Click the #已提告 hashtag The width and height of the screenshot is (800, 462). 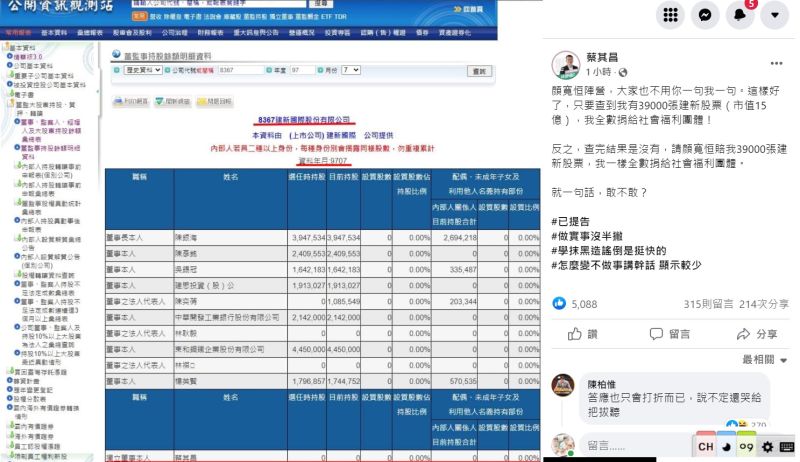tap(570, 221)
